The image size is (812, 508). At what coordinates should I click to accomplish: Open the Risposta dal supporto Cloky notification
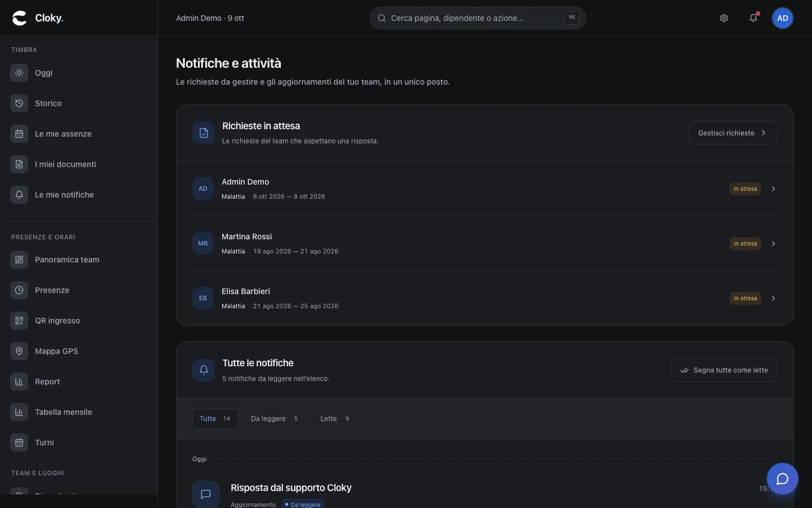(x=291, y=488)
